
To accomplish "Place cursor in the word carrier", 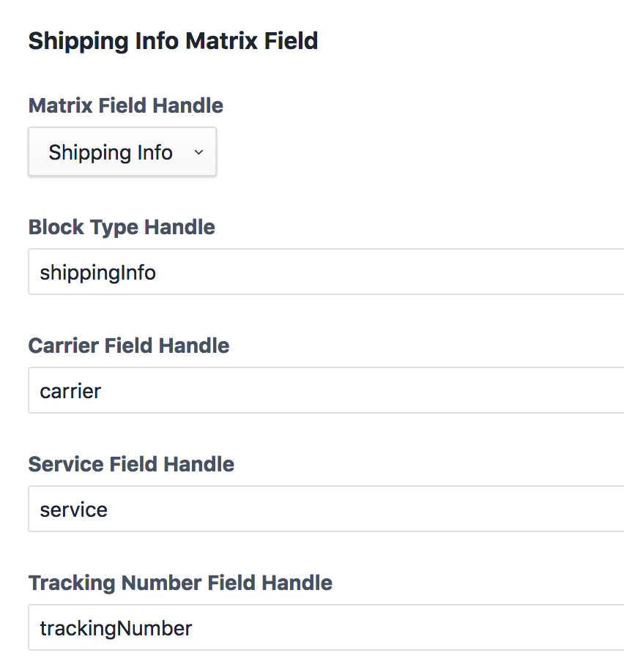I will [70, 391].
